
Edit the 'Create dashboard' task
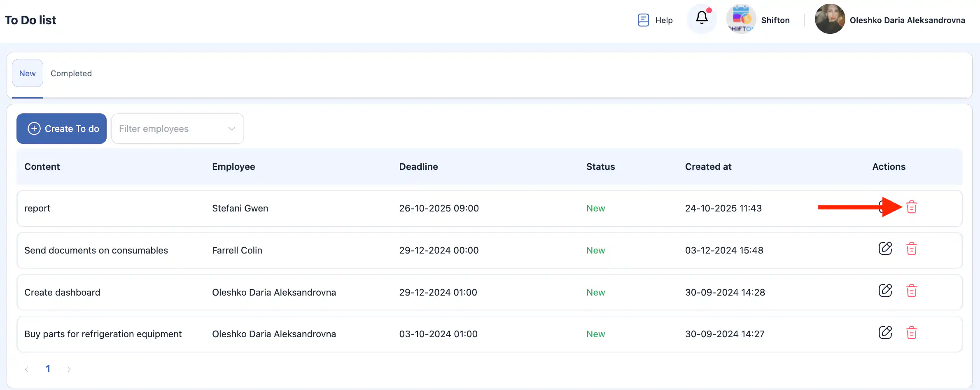885,291
